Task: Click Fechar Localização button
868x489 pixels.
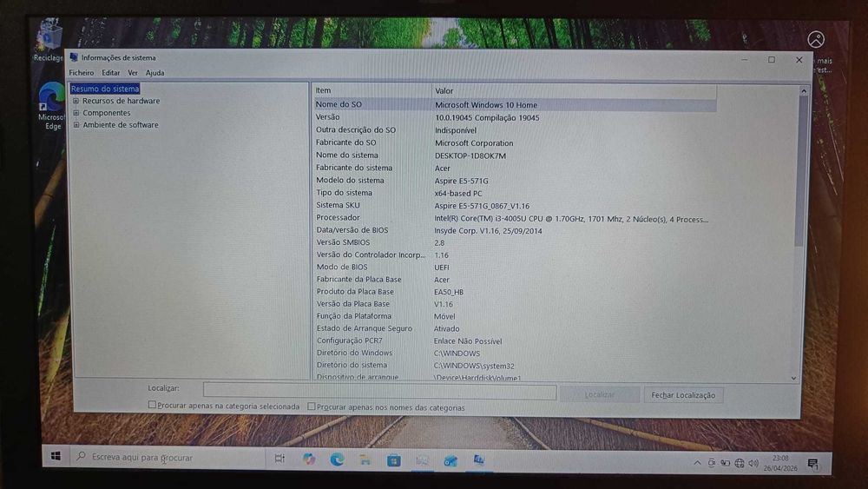Action: (x=683, y=395)
